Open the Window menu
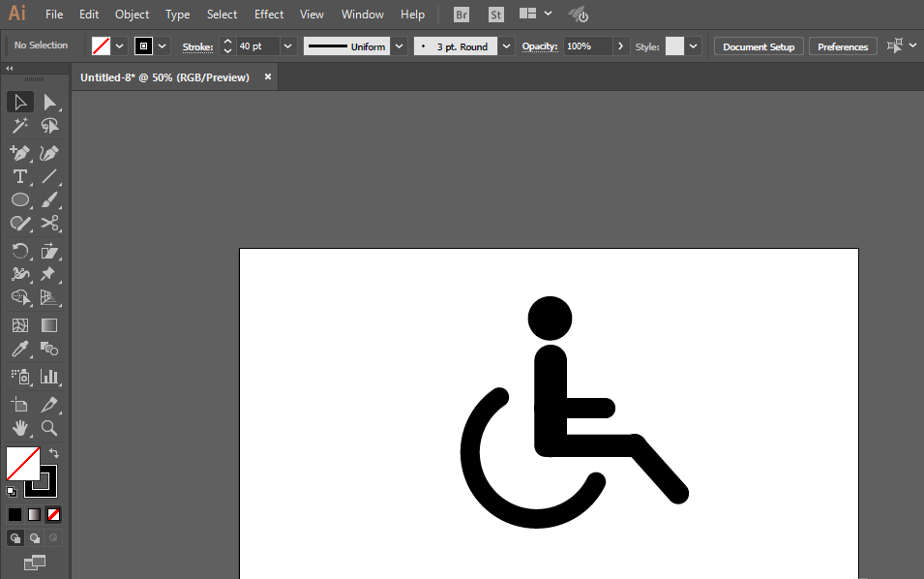The width and height of the screenshot is (924, 579). tap(363, 15)
